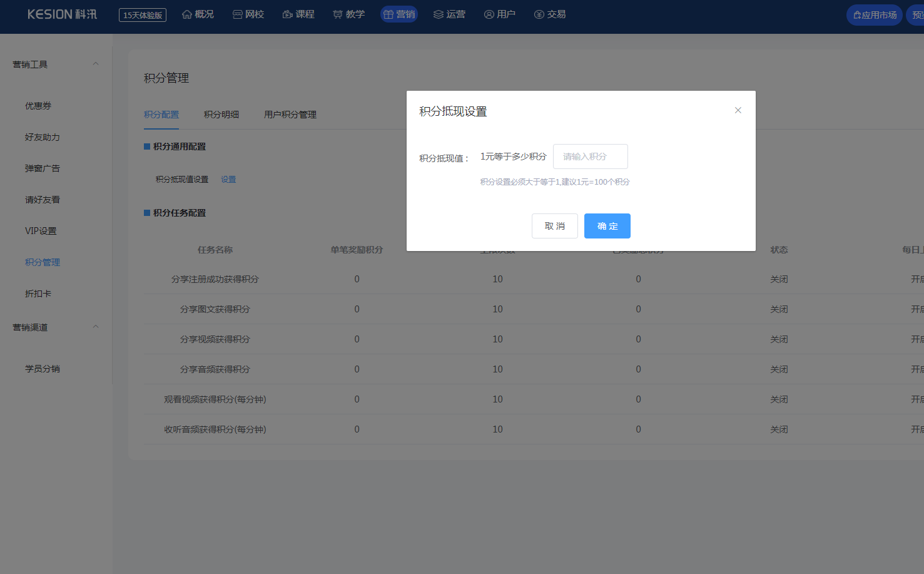Collapse the 营销渠道 sidebar section

(96, 327)
